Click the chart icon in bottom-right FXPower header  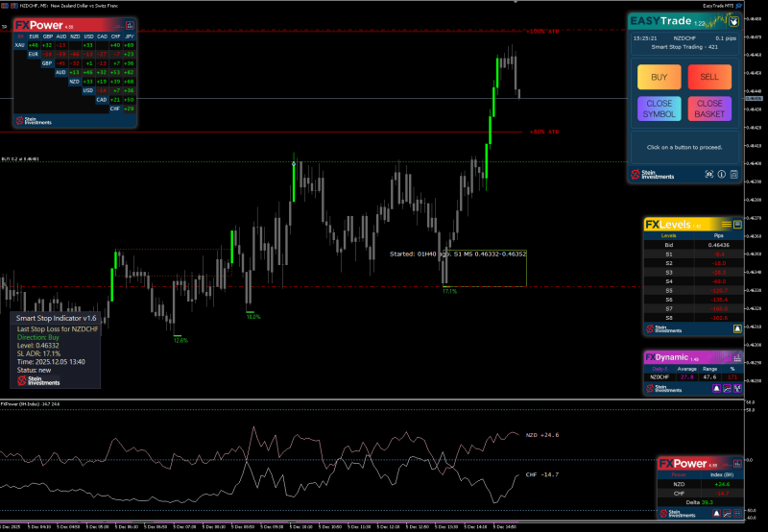tap(737, 464)
